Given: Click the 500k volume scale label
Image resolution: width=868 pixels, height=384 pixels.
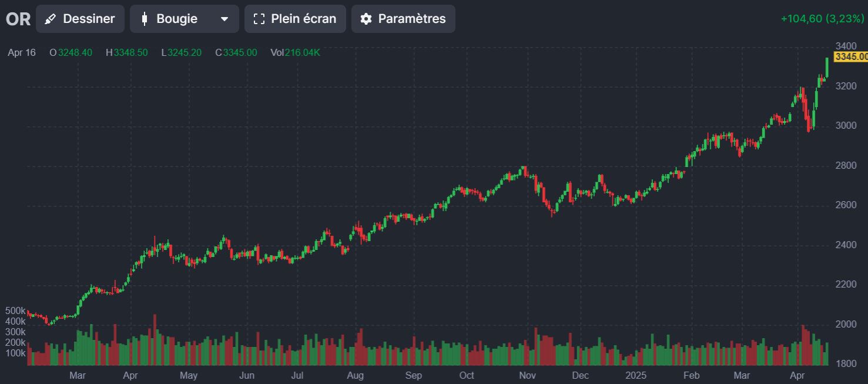Looking at the screenshot, I should [x=15, y=310].
